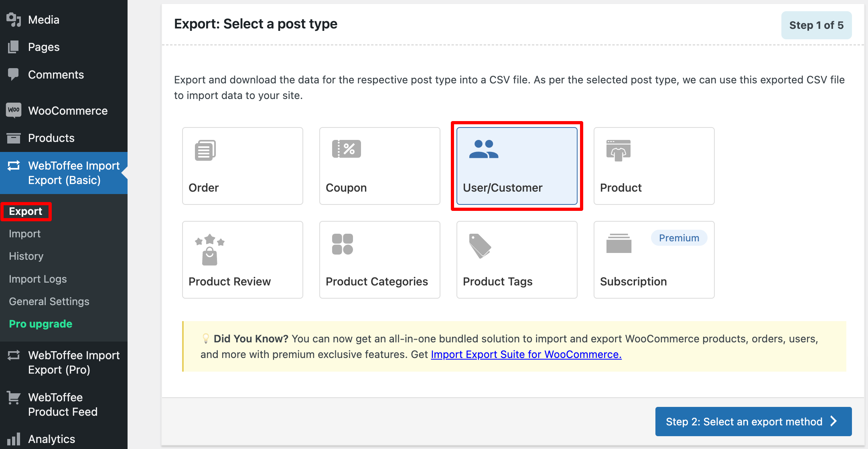
Task: Open the Import Logs submenu item
Action: coord(38,279)
